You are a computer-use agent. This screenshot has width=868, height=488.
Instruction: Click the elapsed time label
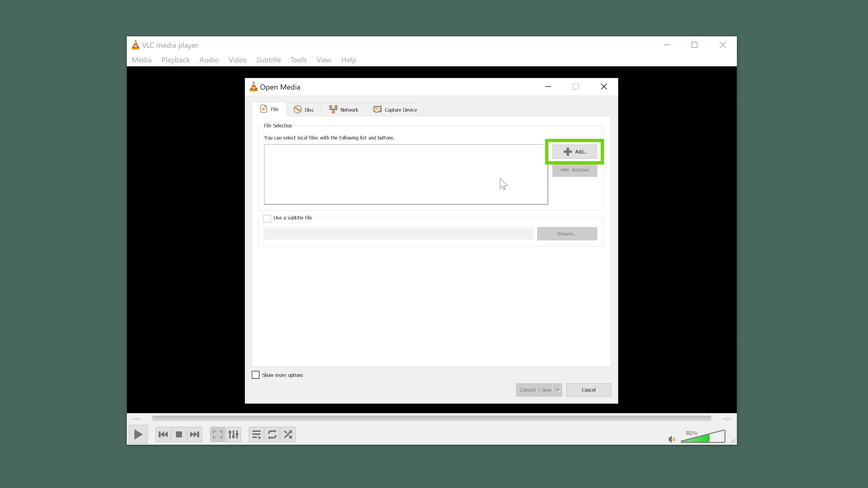[137, 419]
